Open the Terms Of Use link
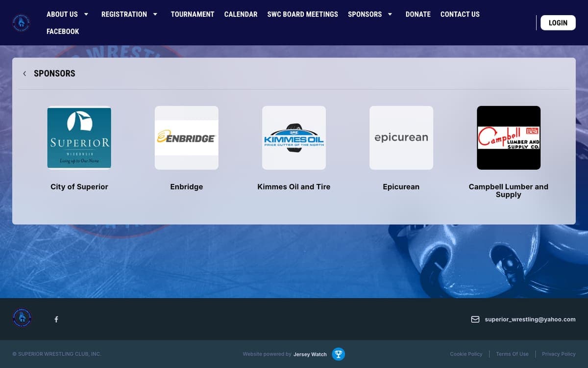 512,354
